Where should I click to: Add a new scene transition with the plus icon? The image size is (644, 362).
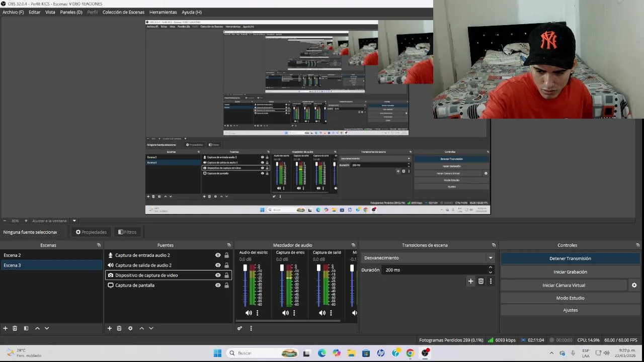471,282
